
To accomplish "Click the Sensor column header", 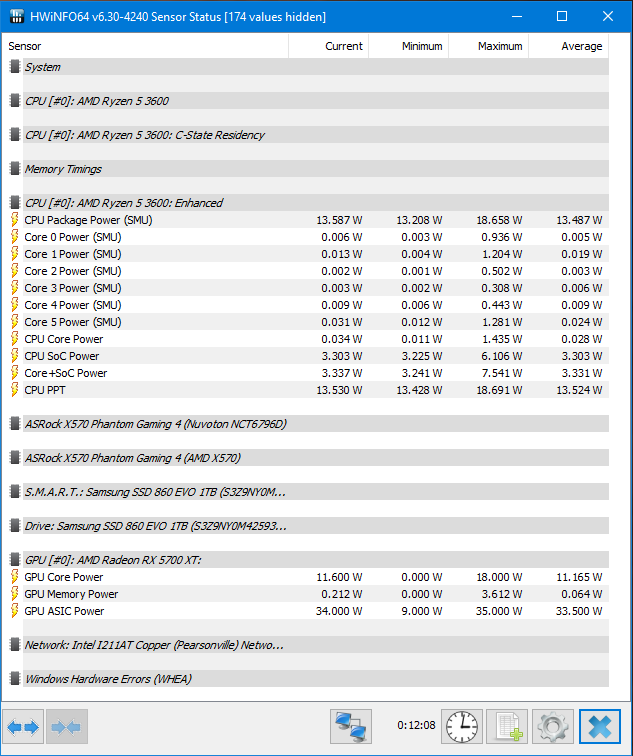I will (x=145, y=46).
